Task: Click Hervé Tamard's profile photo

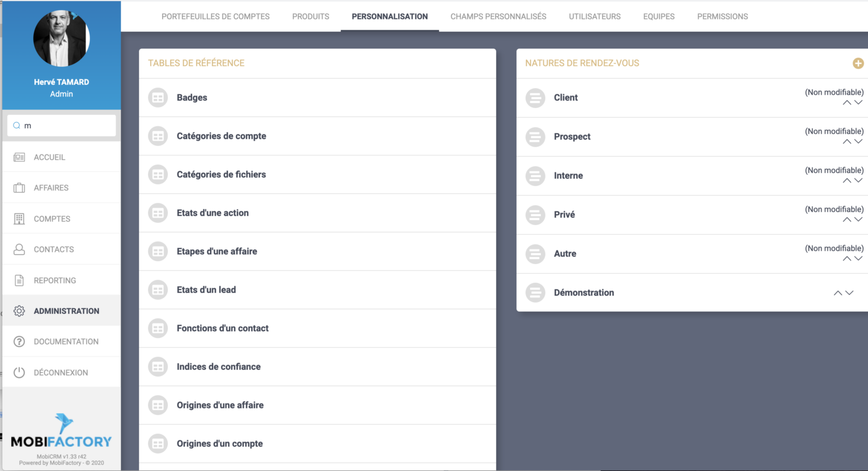Action: 61,38
